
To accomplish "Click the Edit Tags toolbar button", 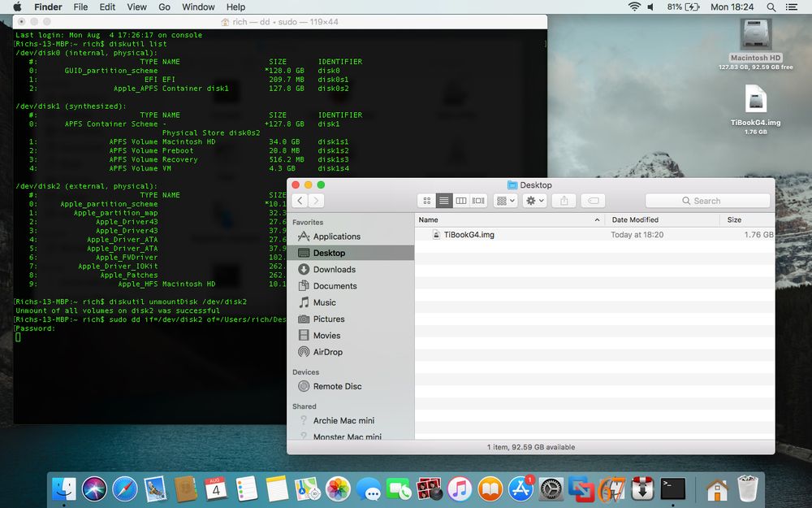I will pyautogui.click(x=593, y=201).
